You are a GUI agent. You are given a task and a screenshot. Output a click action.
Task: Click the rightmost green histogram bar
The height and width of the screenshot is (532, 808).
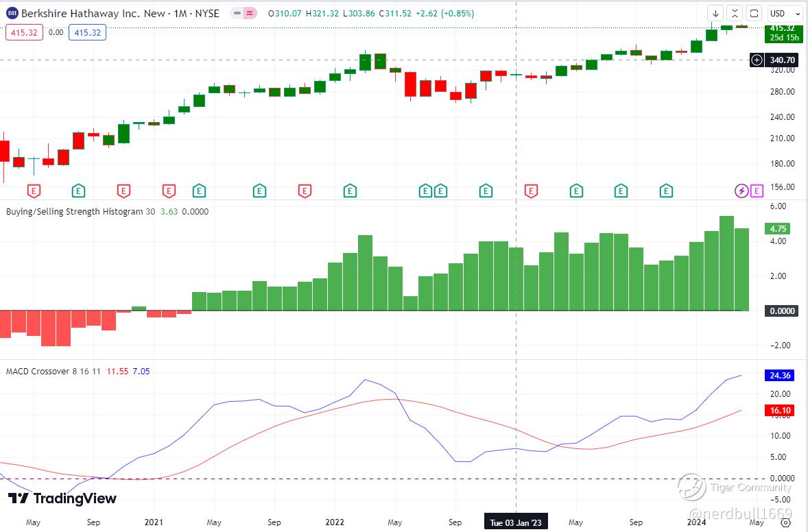point(741,269)
